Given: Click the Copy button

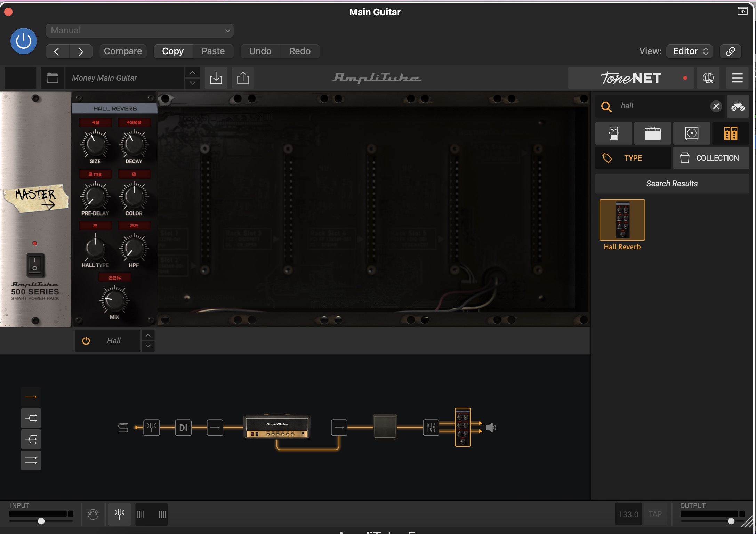Looking at the screenshot, I should click(x=173, y=51).
